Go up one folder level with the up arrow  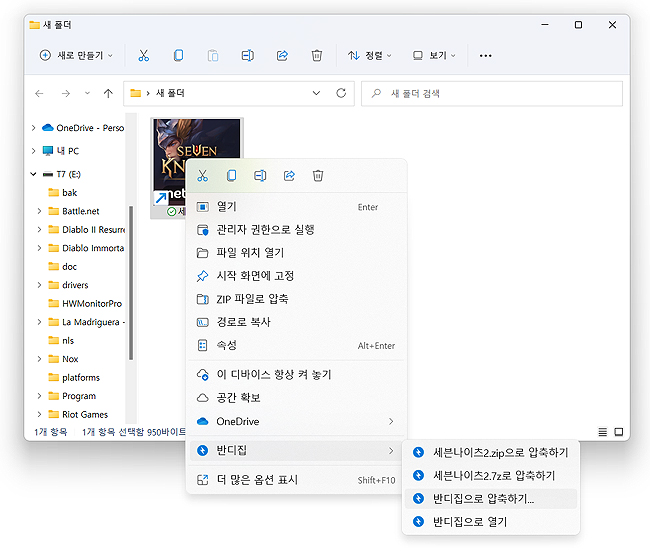tap(108, 94)
